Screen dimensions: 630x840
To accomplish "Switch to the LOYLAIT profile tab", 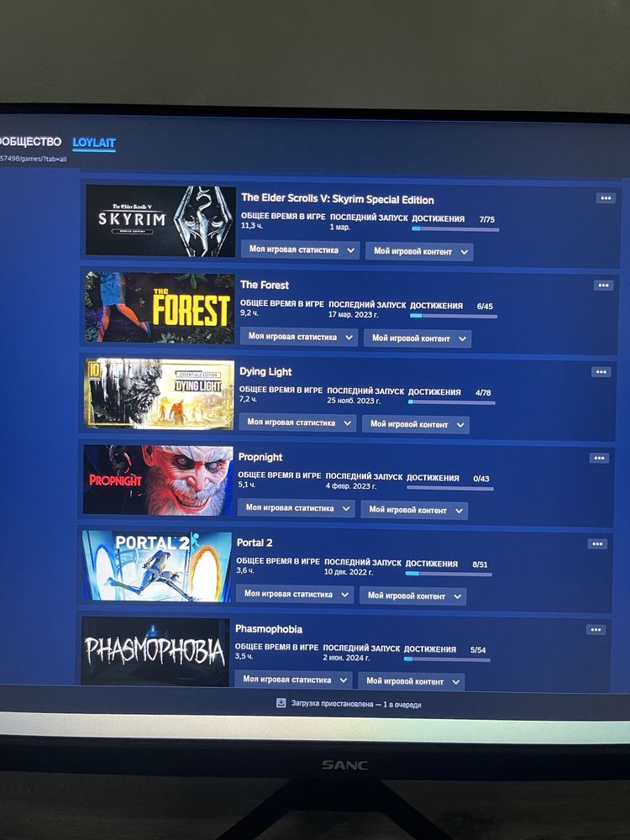I will coord(94,143).
